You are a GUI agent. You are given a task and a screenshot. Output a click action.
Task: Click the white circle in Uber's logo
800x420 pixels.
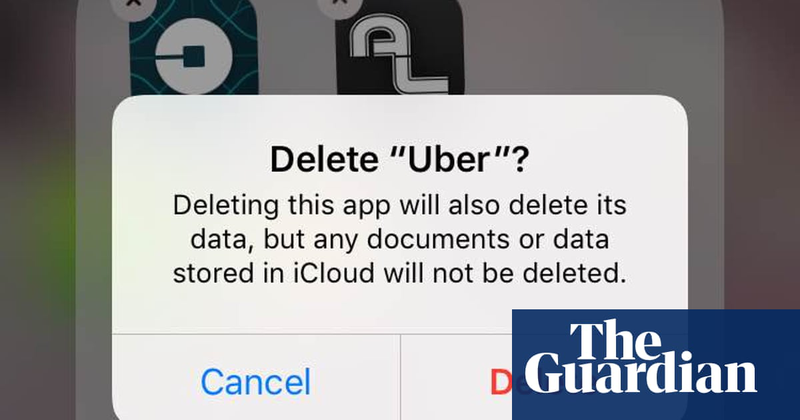click(x=194, y=55)
